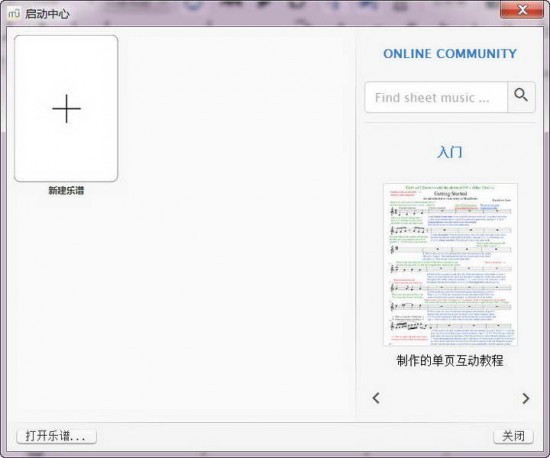Click the 关闭 button
The height and width of the screenshot is (458, 550).
click(x=514, y=436)
